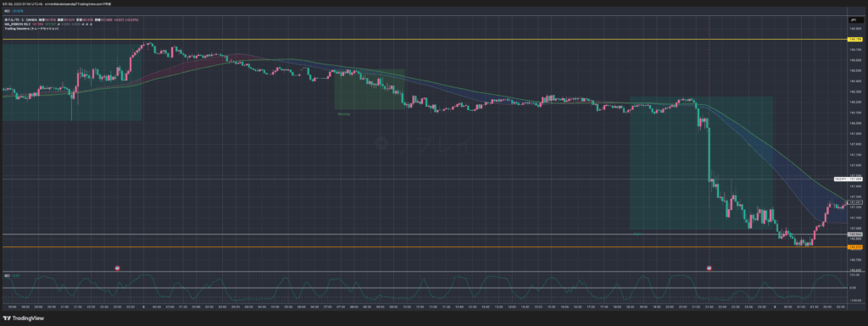This screenshot has height=326, width=868.
Task: Click the MA_RIBBON indicator legend
Action: (17, 24)
